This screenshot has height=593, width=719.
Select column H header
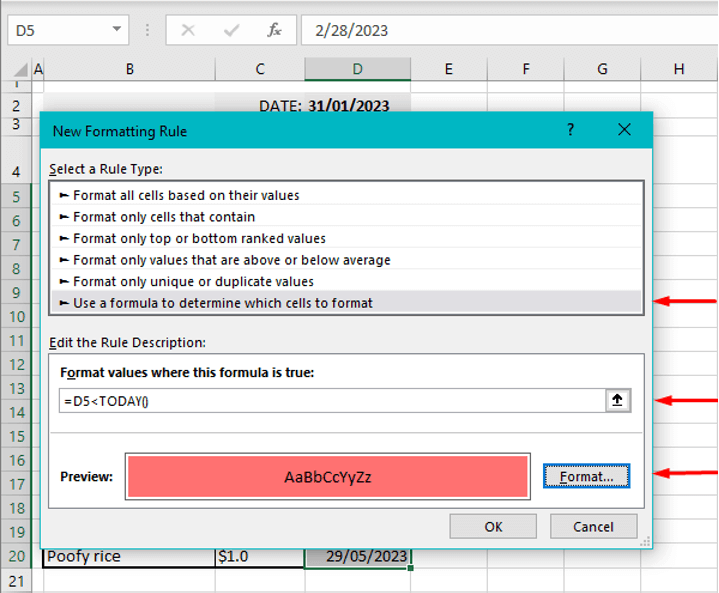(679, 69)
